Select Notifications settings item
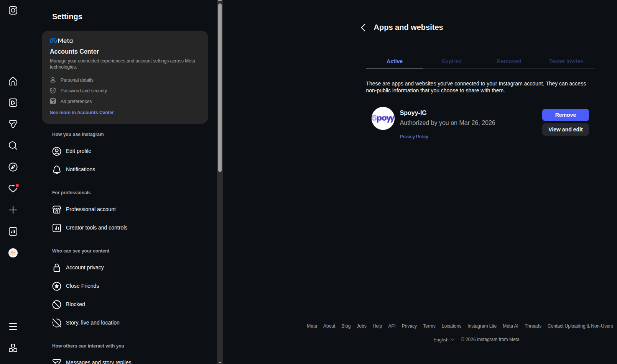This screenshot has width=617, height=364. (125, 170)
